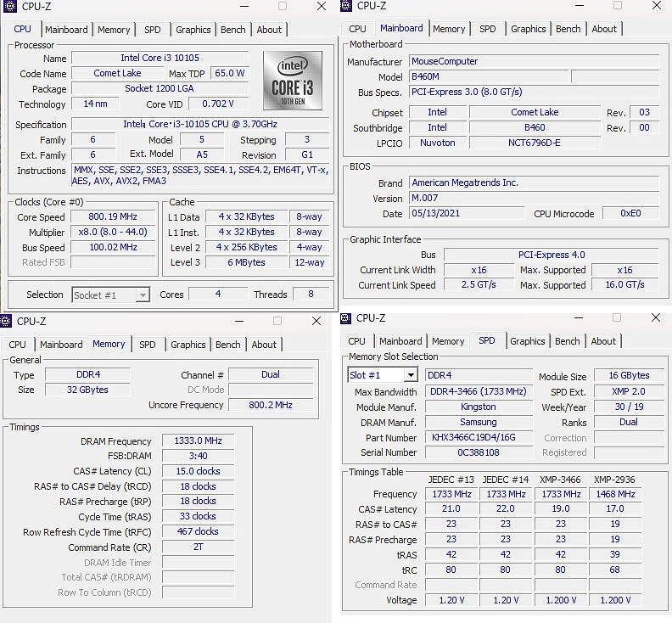
Task: Click the Multiplier value x8.0 (8.0 - 44.0)
Action: [x=113, y=232]
